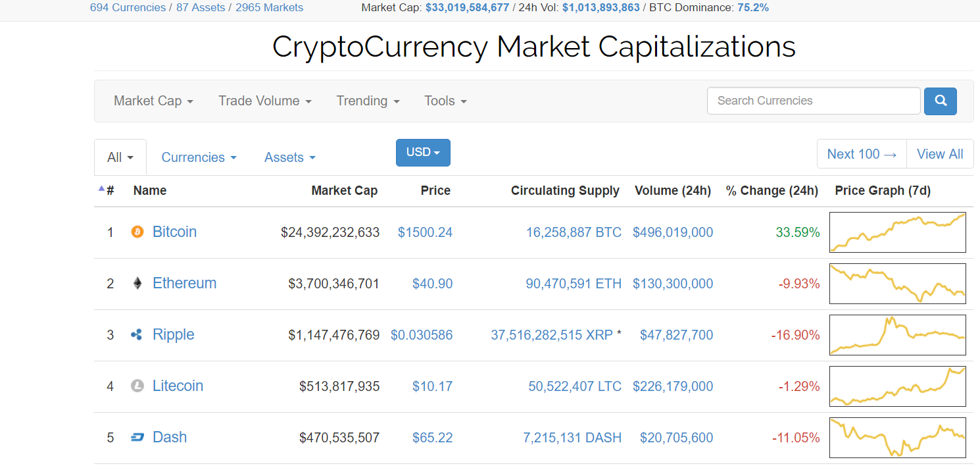Open Bitcoin's 7-day price graph

point(897,232)
